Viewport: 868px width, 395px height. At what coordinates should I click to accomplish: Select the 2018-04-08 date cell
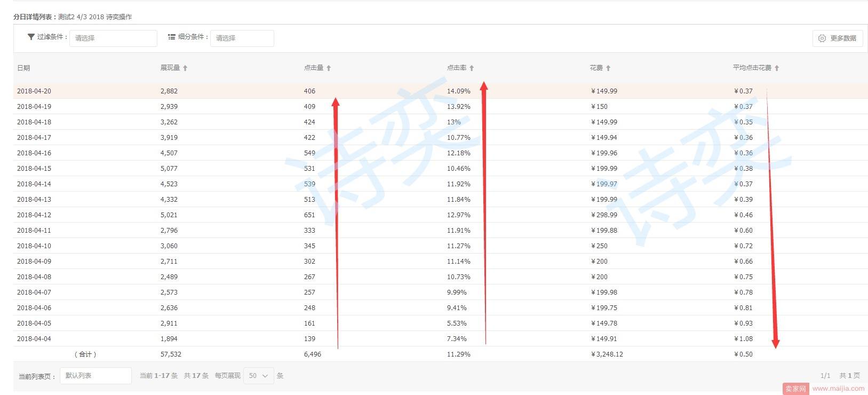[34, 277]
